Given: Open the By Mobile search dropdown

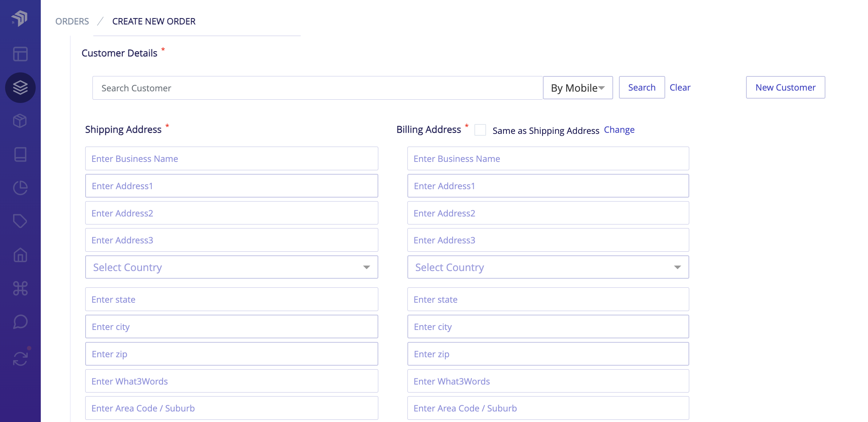Looking at the screenshot, I should pos(577,88).
